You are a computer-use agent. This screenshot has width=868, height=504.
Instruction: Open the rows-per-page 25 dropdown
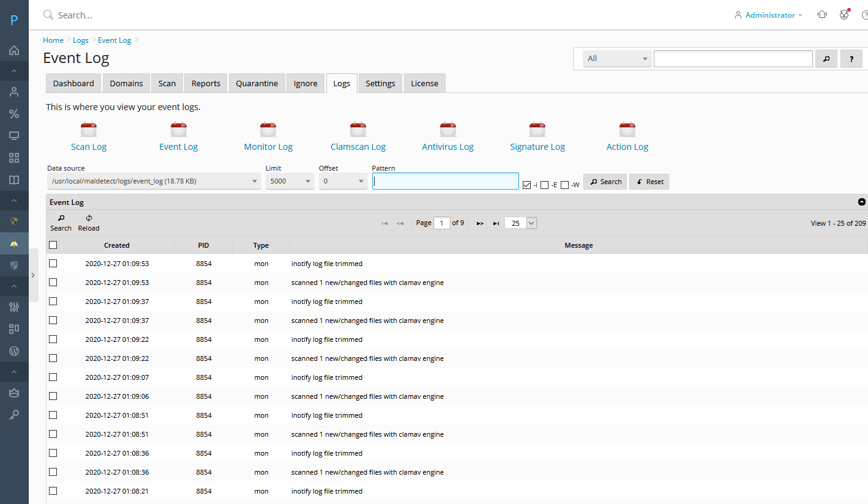click(521, 223)
